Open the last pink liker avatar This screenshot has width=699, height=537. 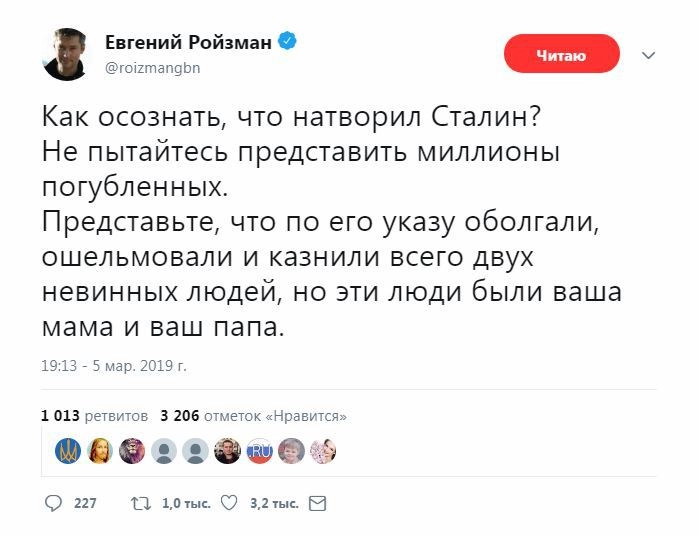[323, 452]
